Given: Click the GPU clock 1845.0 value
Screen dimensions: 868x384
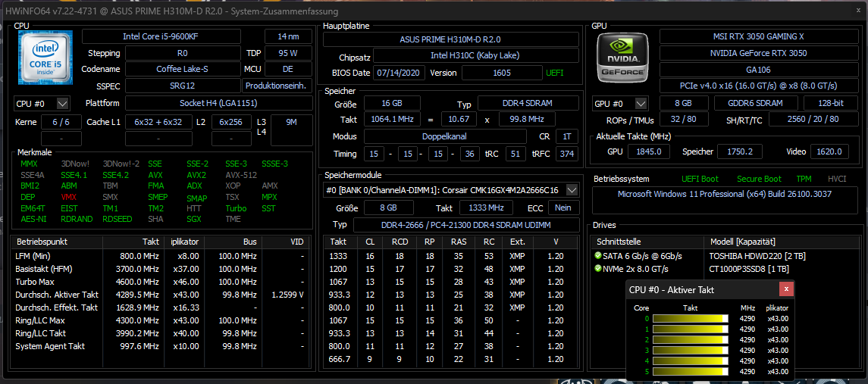Looking at the screenshot, I should pyautogui.click(x=648, y=151).
